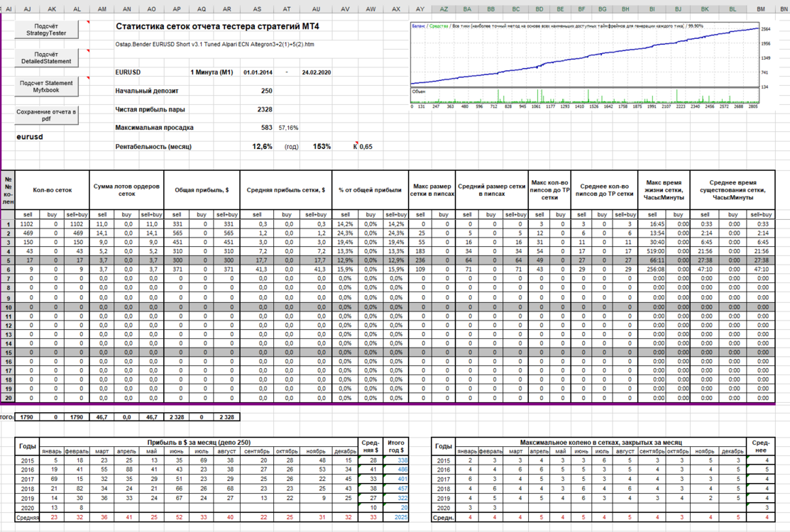This screenshot has height=532, width=790.
Task: Select row number 20 header cell
Action: [9, 398]
